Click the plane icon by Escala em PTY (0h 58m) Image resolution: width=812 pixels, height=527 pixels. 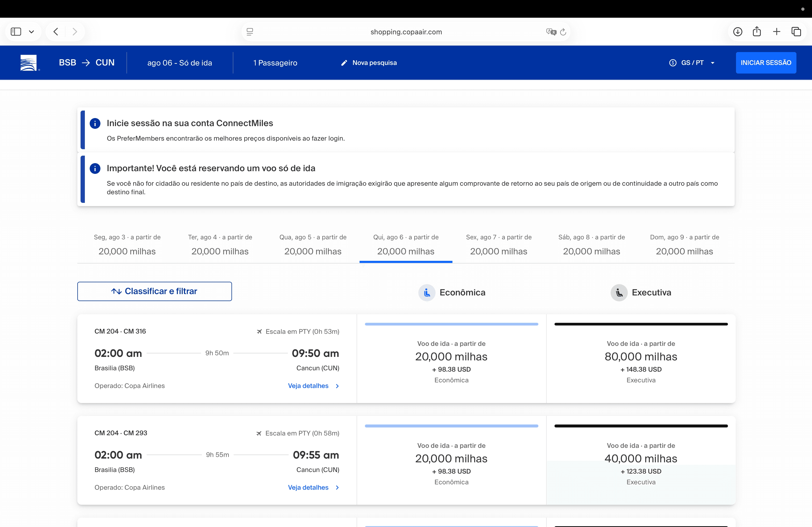(x=259, y=433)
